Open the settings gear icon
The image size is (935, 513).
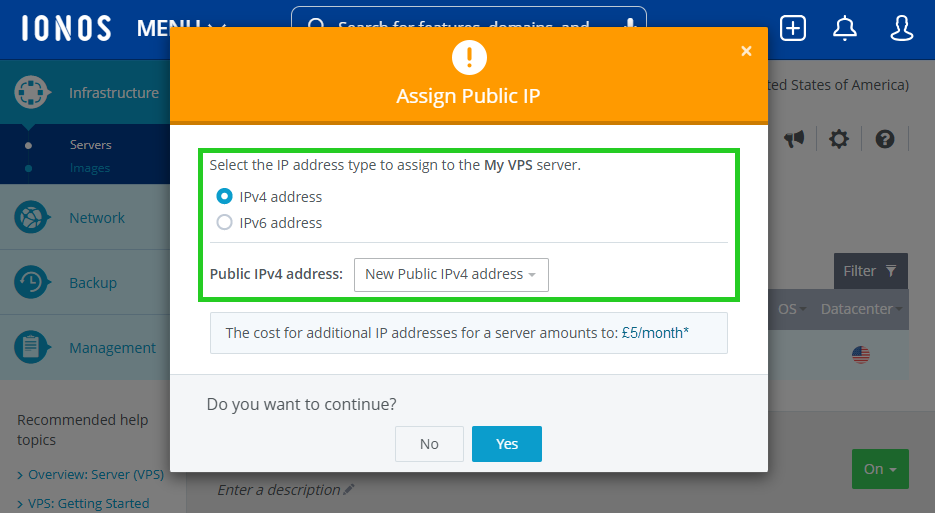(839, 139)
